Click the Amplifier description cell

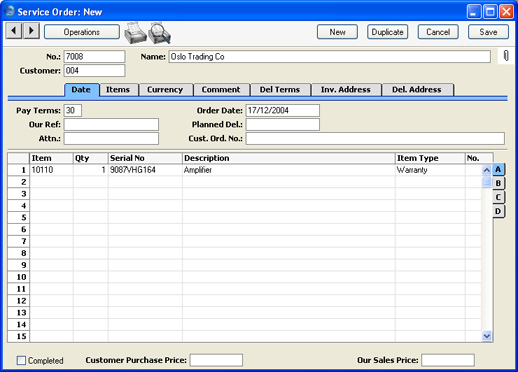(289, 170)
